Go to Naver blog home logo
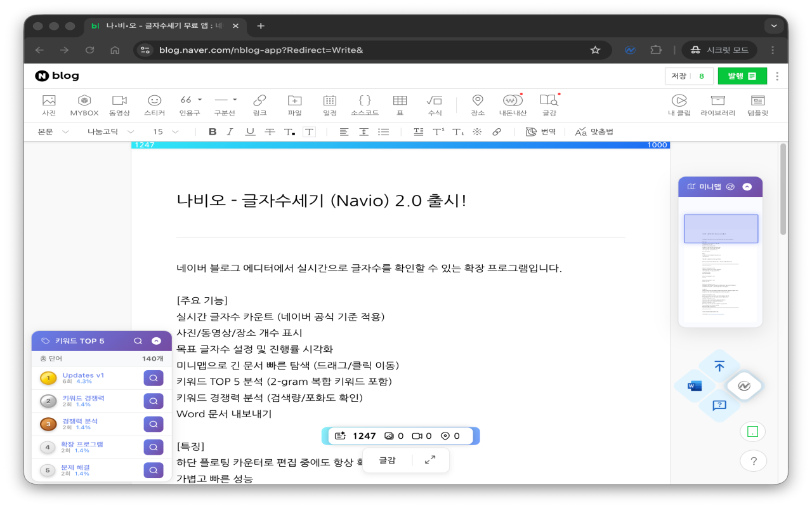The image size is (812, 508). tap(57, 76)
